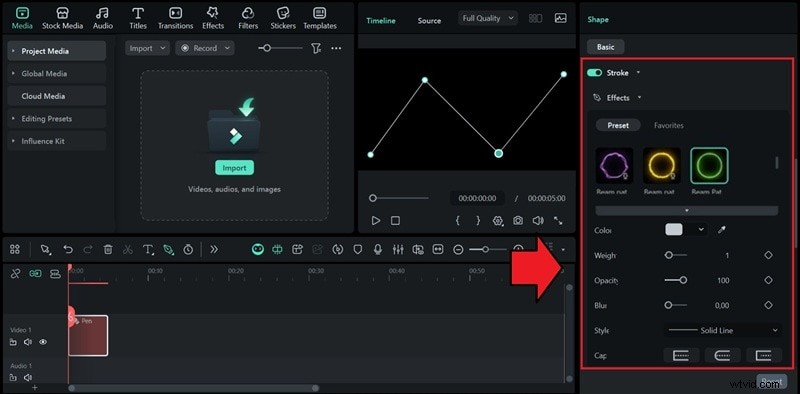
Task: Record a voiceover with microphone icon
Action: click(x=378, y=249)
